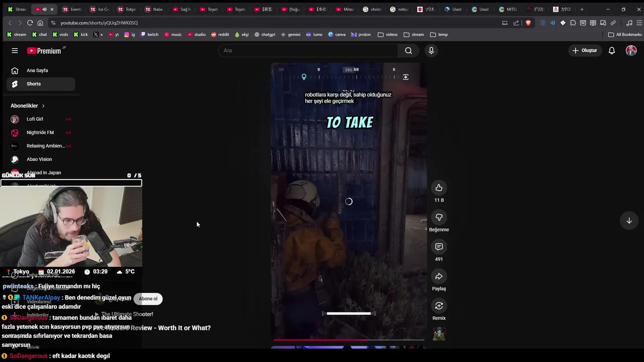Go back in browser history
644x362 pixels.
pos(10,23)
